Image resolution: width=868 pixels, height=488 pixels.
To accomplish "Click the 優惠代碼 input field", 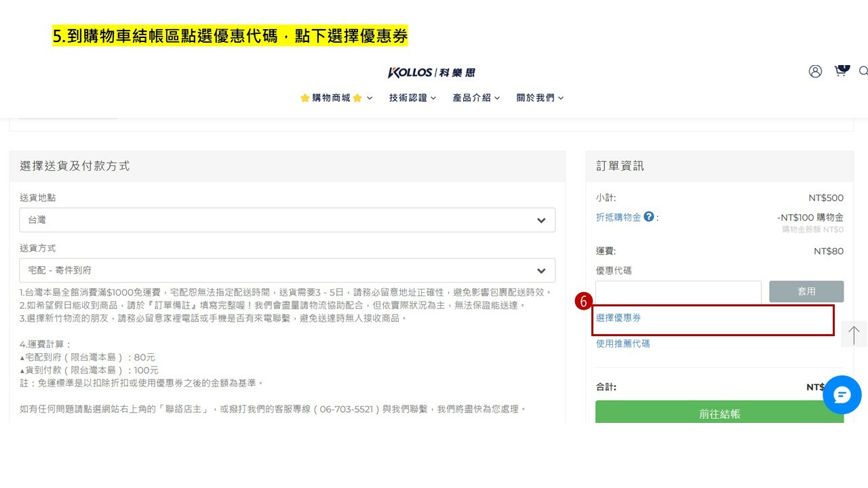I will click(678, 291).
